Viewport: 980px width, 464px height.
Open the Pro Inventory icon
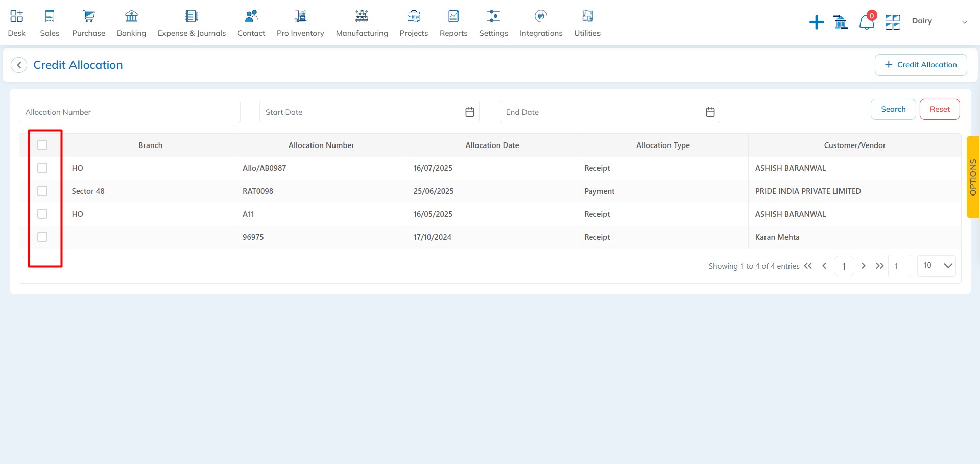coord(300,16)
